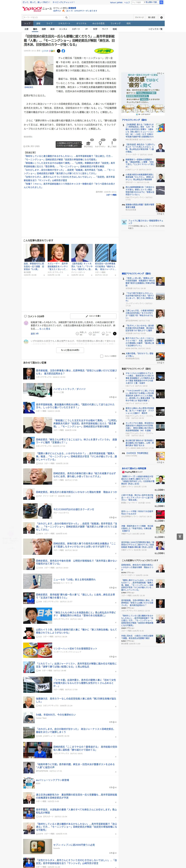
Task: Share the first comment on X
Action: tap(115, 334)
